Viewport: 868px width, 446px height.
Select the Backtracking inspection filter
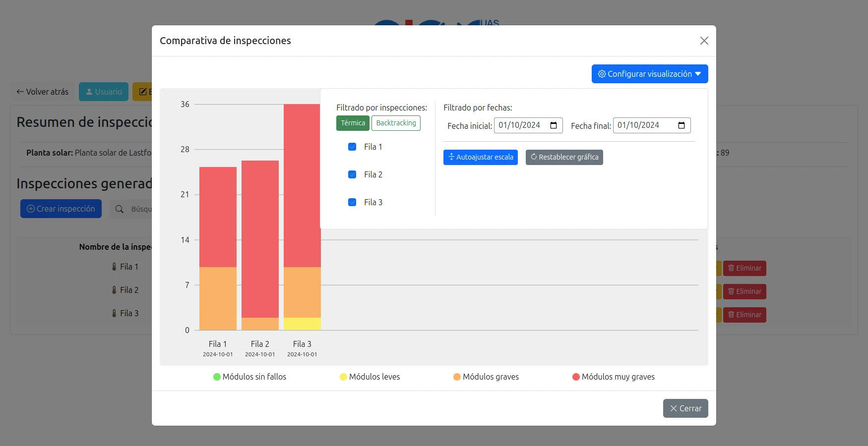tap(396, 123)
